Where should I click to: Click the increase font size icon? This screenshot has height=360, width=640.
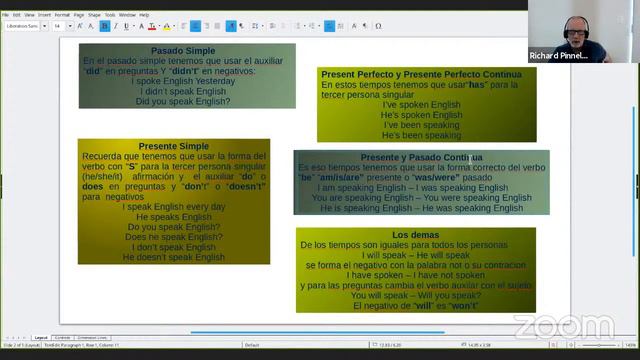point(80,26)
